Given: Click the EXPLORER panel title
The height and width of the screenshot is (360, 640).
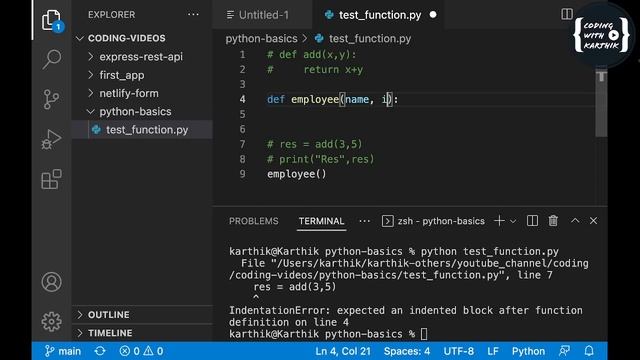Looking at the screenshot, I should coord(111,15).
